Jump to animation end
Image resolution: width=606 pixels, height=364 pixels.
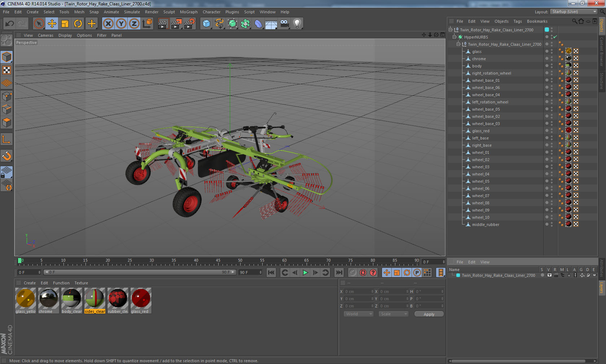pyautogui.click(x=339, y=272)
